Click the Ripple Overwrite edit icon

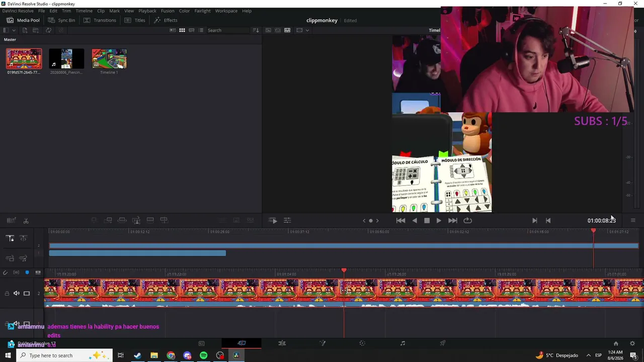(122, 220)
